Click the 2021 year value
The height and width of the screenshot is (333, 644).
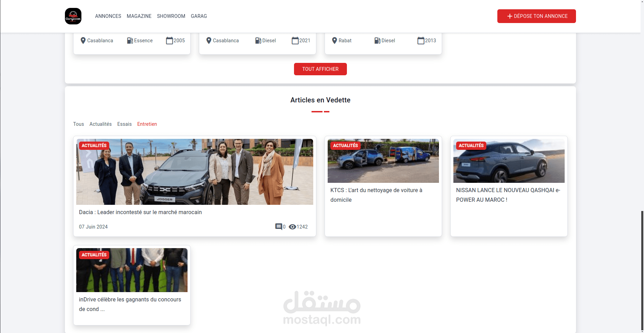point(305,41)
